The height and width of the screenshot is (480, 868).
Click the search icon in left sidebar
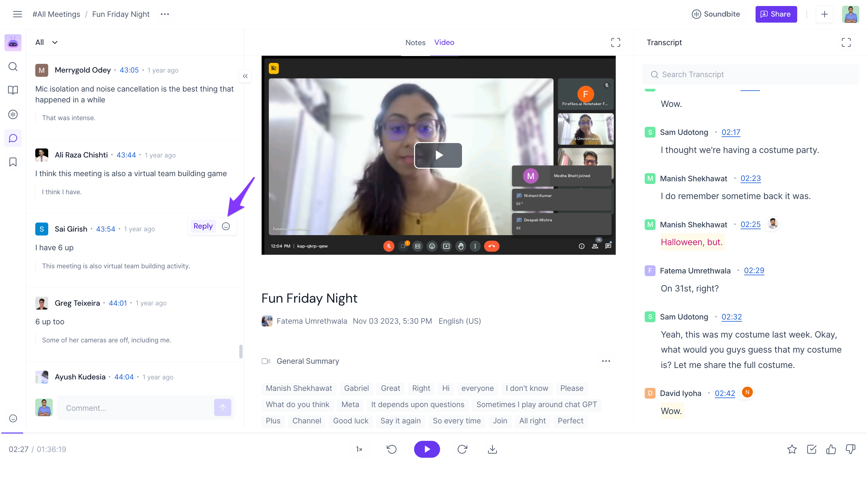click(x=13, y=67)
